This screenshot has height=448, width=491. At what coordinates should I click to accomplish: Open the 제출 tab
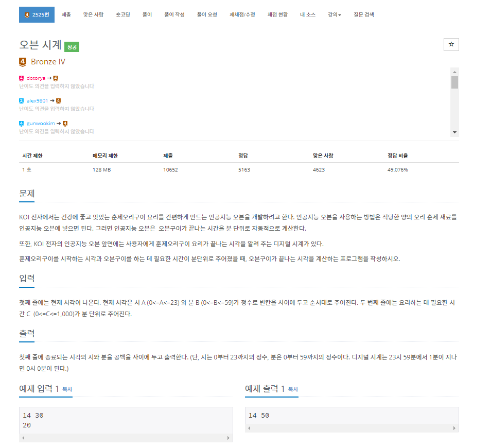tap(66, 15)
